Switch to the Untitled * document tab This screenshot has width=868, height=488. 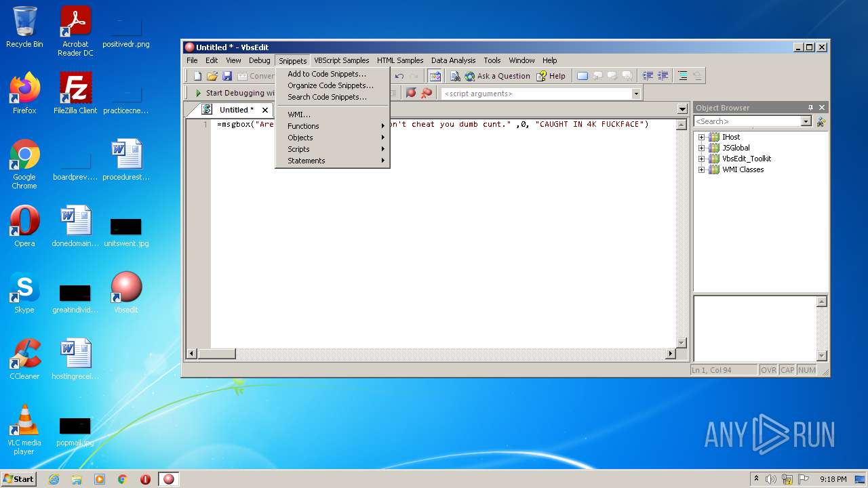pyautogui.click(x=236, y=110)
